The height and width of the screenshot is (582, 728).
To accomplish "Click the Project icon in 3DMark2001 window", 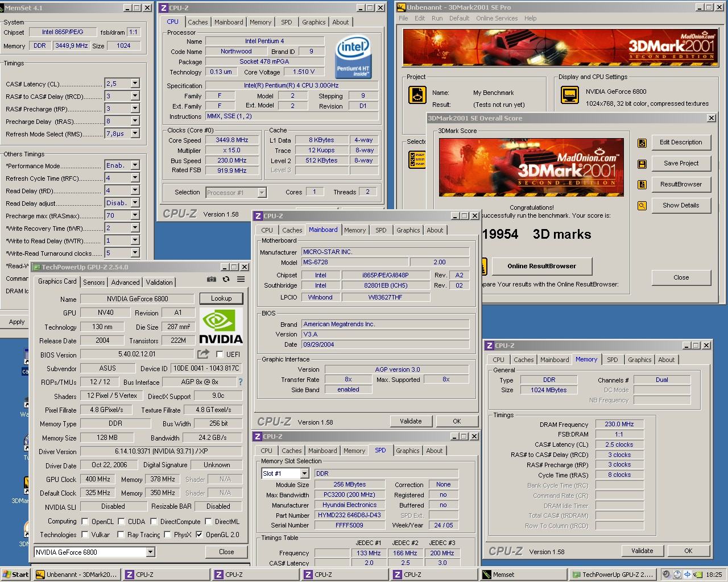I will [x=417, y=95].
